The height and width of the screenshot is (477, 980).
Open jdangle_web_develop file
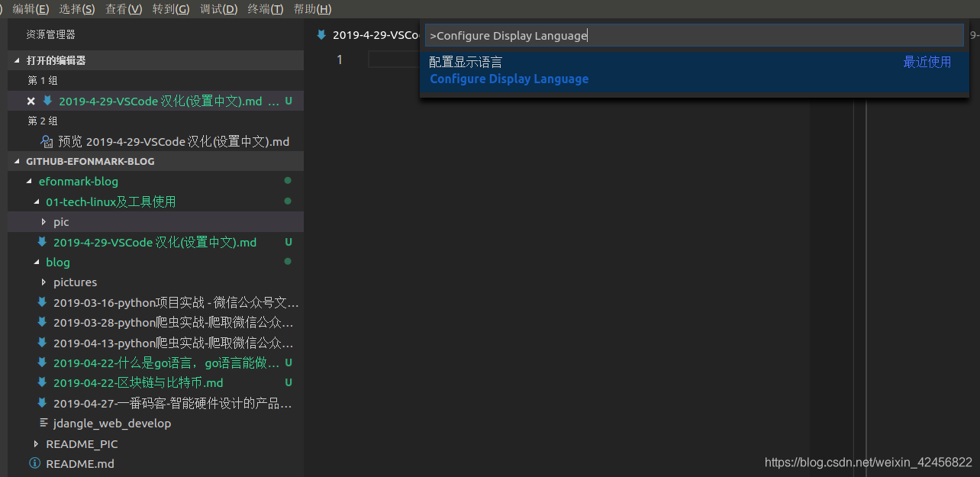tap(112, 424)
